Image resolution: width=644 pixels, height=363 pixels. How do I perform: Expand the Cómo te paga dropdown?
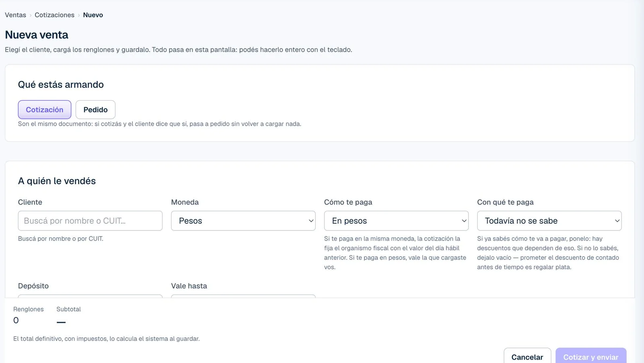396,221
